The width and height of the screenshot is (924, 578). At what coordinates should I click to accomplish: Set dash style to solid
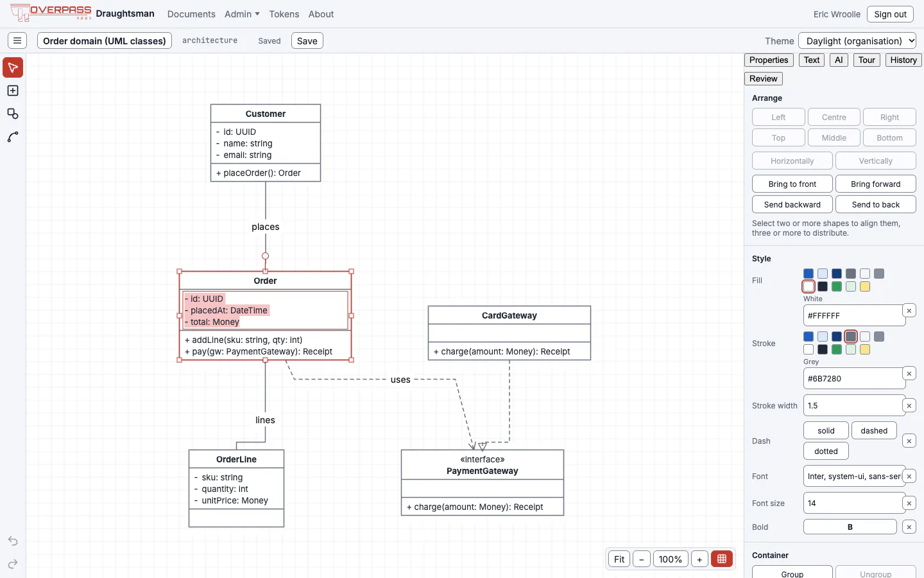click(826, 430)
